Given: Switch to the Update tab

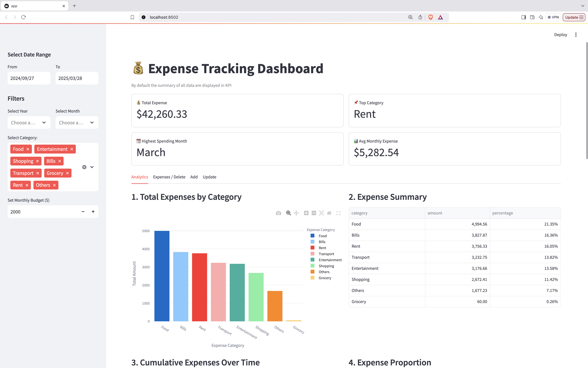Looking at the screenshot, I should pos(209,177).
